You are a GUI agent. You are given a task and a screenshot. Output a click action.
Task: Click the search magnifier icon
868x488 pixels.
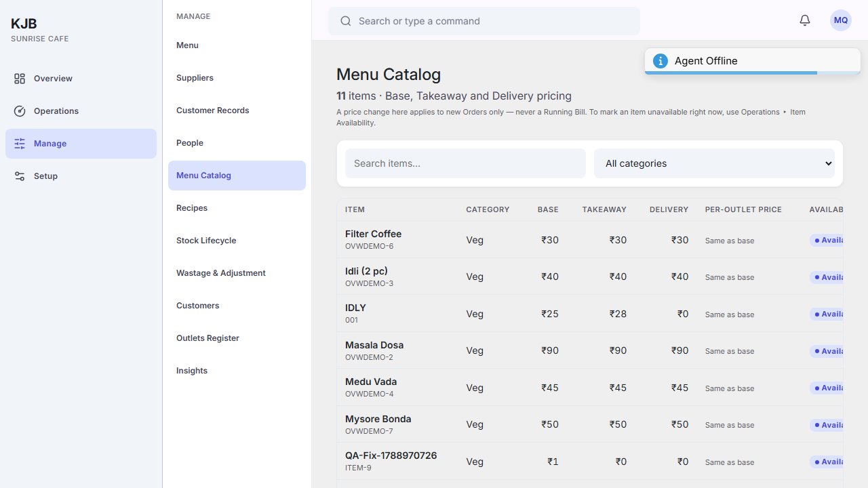click(x=346, y=21)
